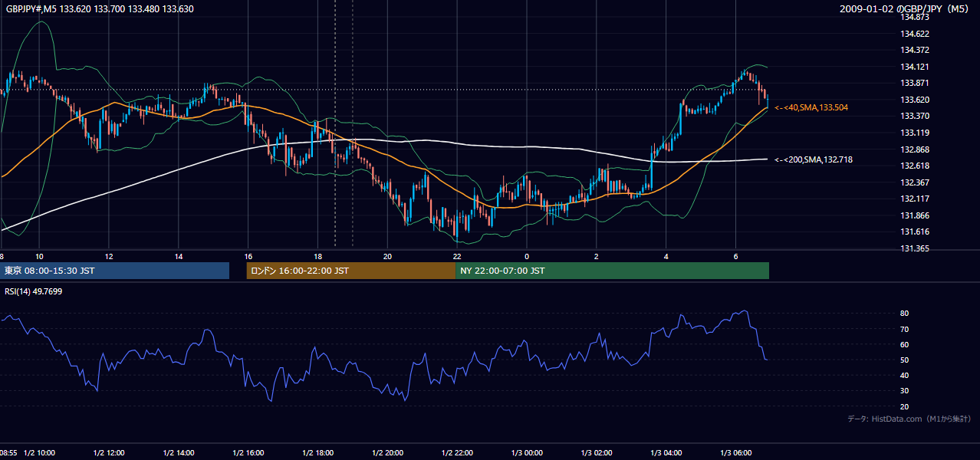The height and width of the screenshot is (460, 980).
Task: Click hour 14 on the price chart axis
Action: pos(179,256)
